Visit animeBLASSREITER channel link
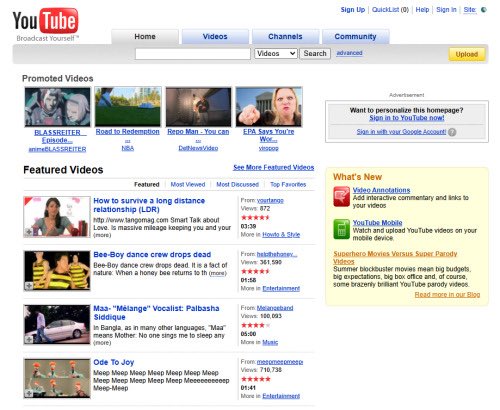This screenshot has width=500, height=410. [57, 149]
